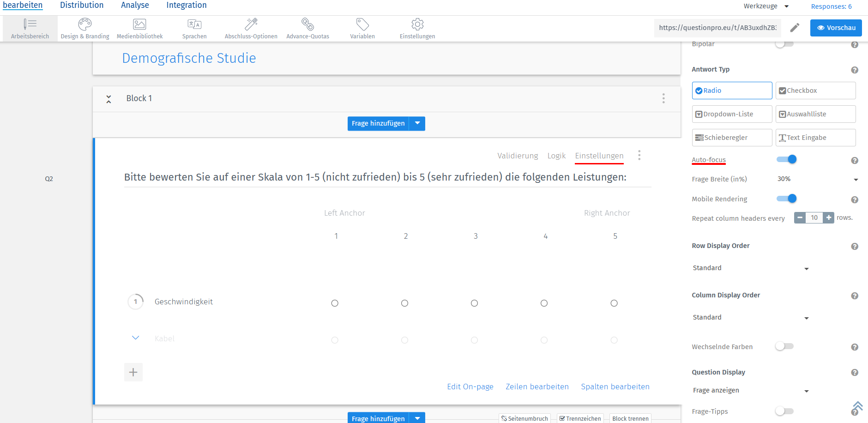Increase repeat column headers rows value
The height and width of the screenshot is (423, 868).
click(829, 218)
